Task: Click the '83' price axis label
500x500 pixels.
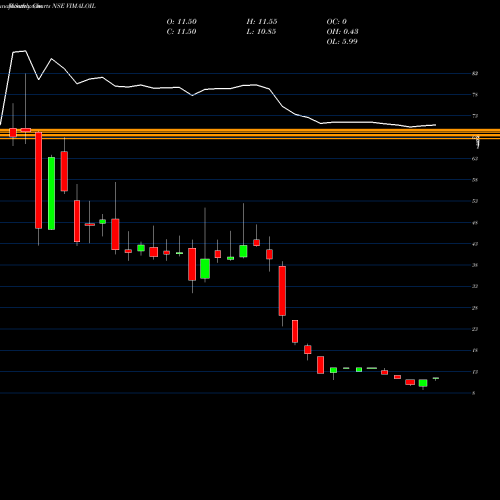Action: tap(475, 73)
